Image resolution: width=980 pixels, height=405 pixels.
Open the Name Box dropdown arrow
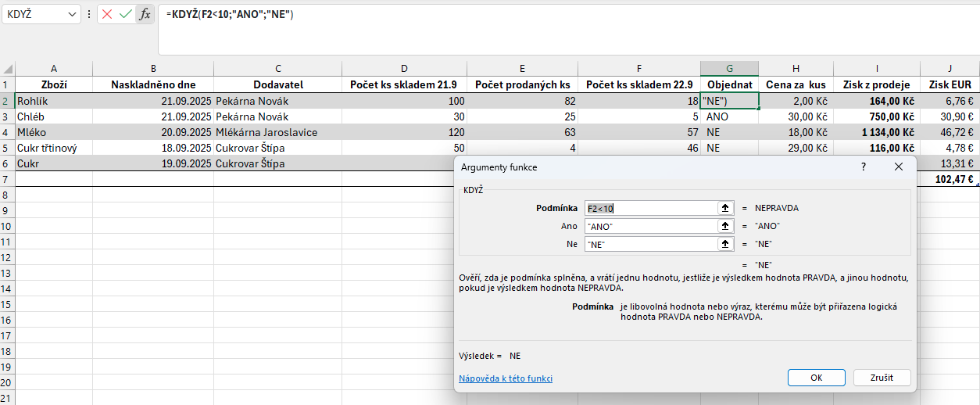coord(73,14)
